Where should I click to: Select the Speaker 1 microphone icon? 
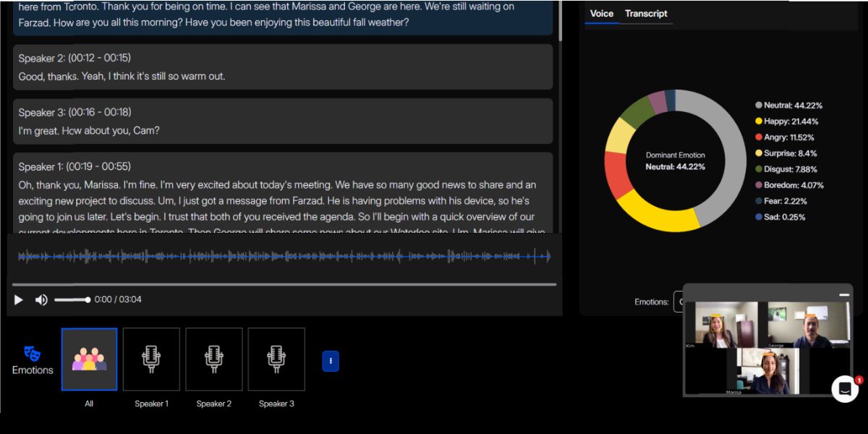151,359
